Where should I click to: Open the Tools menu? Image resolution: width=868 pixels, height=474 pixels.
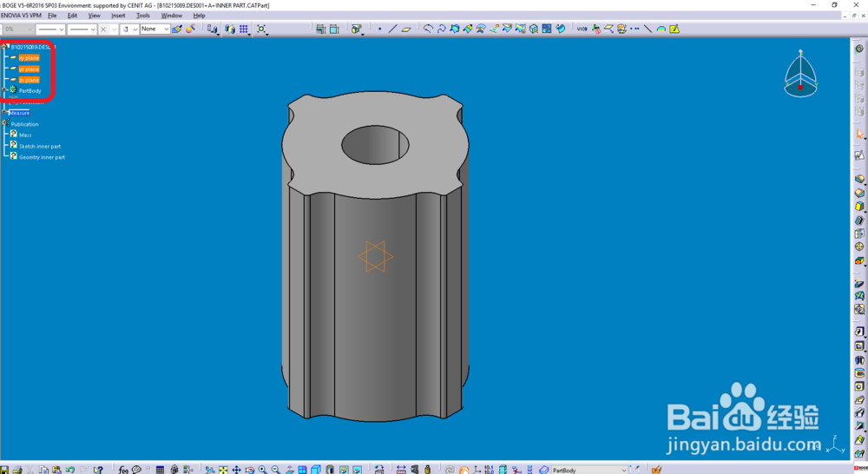tap(143, 16)
